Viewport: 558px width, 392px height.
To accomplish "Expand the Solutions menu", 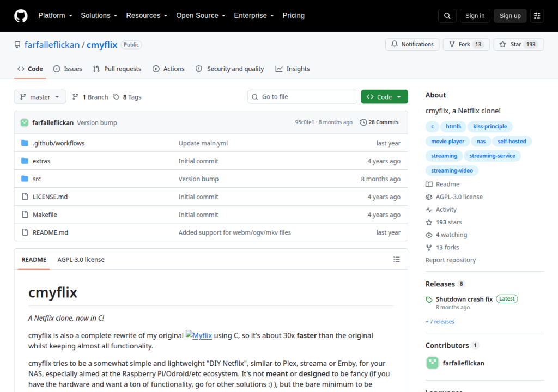I will 99,16.
